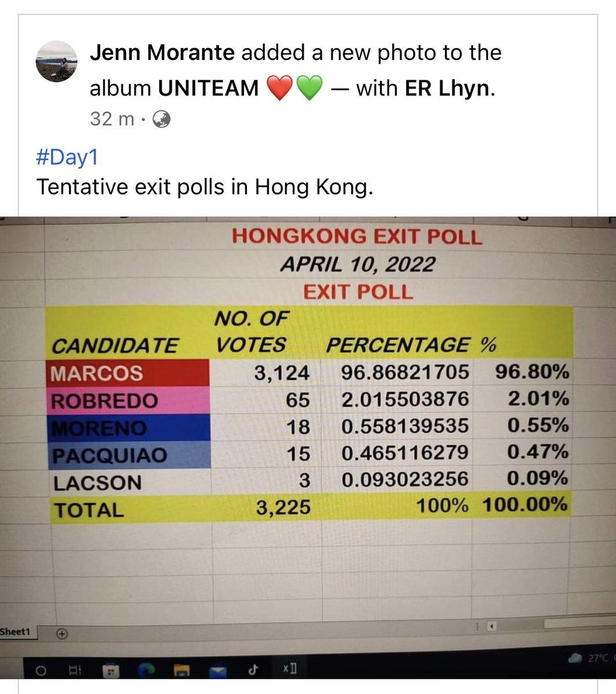Open Task View in the taskbar
The width and height of the screenshot is (616, 694).
(75, 671)
